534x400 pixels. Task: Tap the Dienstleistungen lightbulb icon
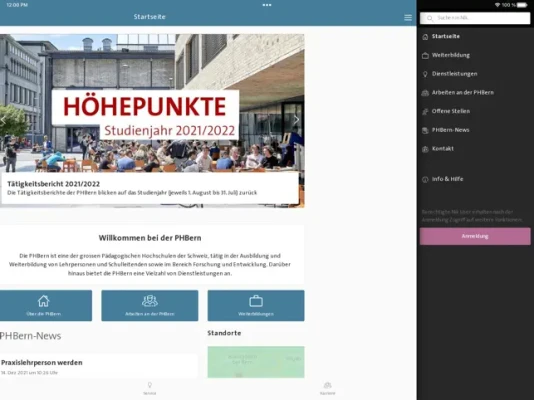pos(425,74)
